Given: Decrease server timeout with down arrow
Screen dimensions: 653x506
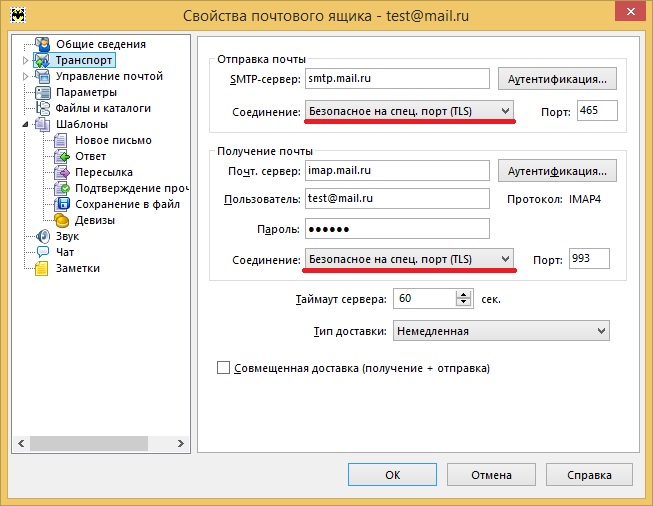Looking at the screenshot, I should point(463,303).
